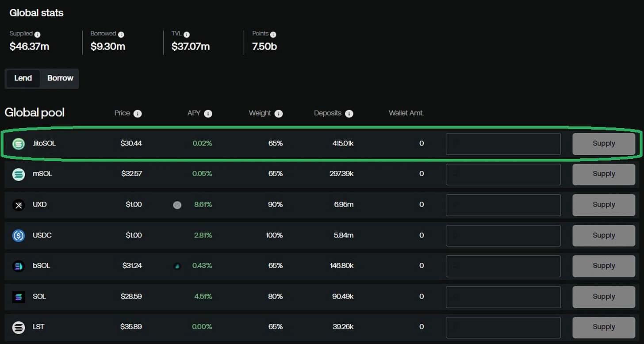Image resolution: width=644 pixels, height=344 pixels.
Task: Click the 100% weight value
Action: pos(274,235)
